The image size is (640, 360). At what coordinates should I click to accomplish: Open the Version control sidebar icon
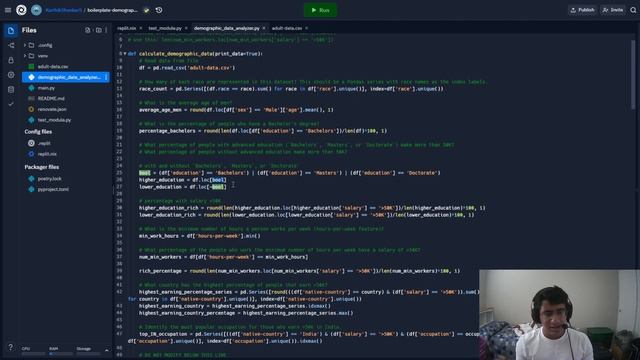click(x=11, y=45)
